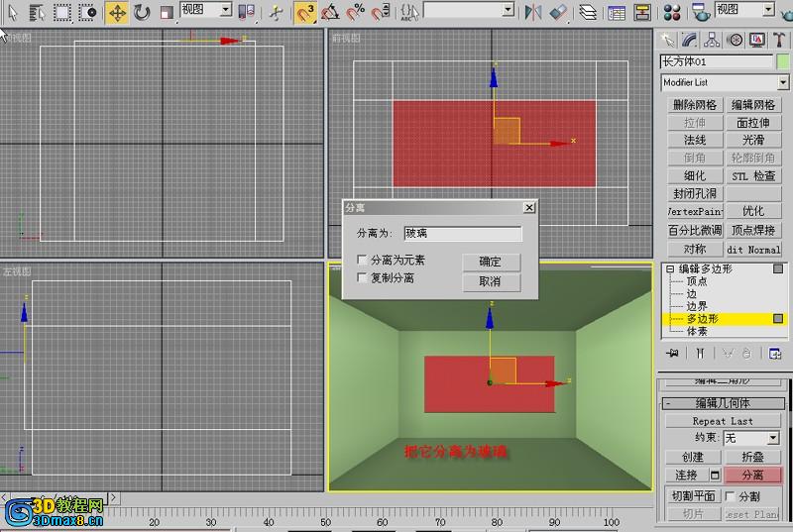Confirm detach with the 确定 button
This screenshot has height=532, width=793.
pos(491,262)
